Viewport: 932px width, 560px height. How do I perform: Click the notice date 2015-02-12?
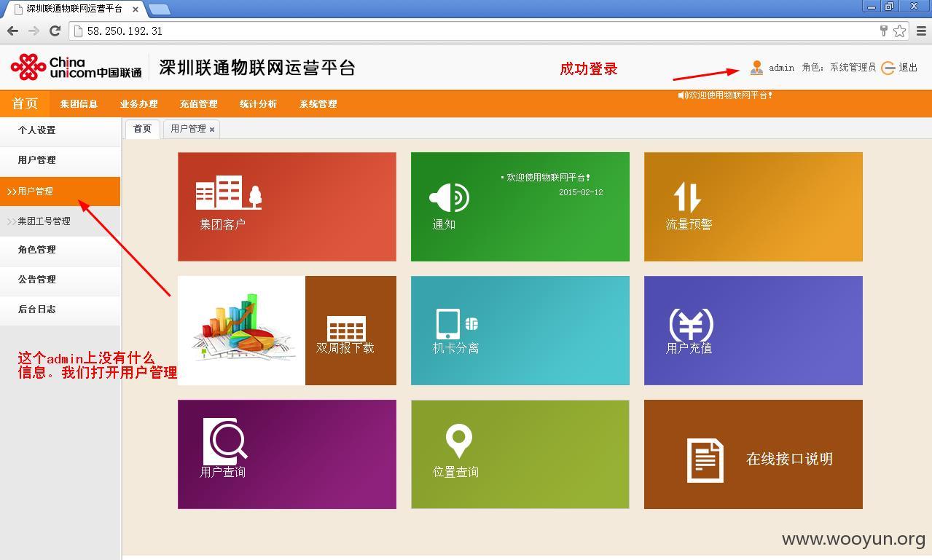pos(581,192)
